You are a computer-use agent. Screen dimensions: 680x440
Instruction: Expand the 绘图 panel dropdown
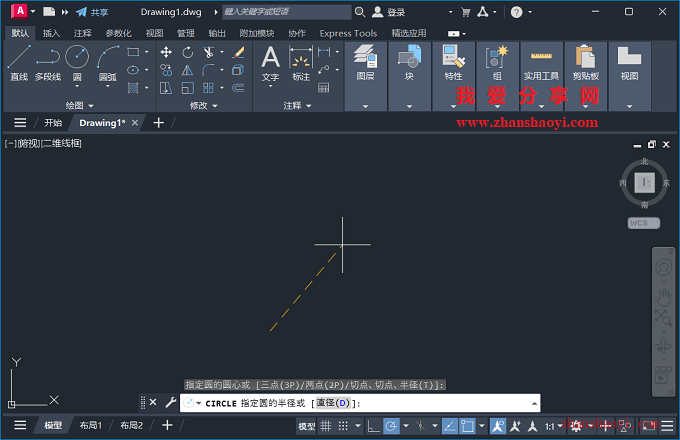(79, 105)
